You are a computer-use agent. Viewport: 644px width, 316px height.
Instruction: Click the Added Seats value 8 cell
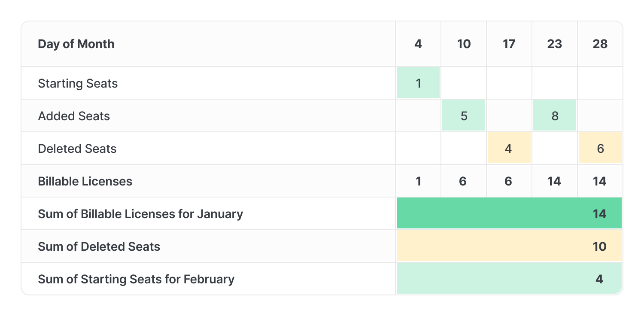pyautogui.click(x=555, y=115)
